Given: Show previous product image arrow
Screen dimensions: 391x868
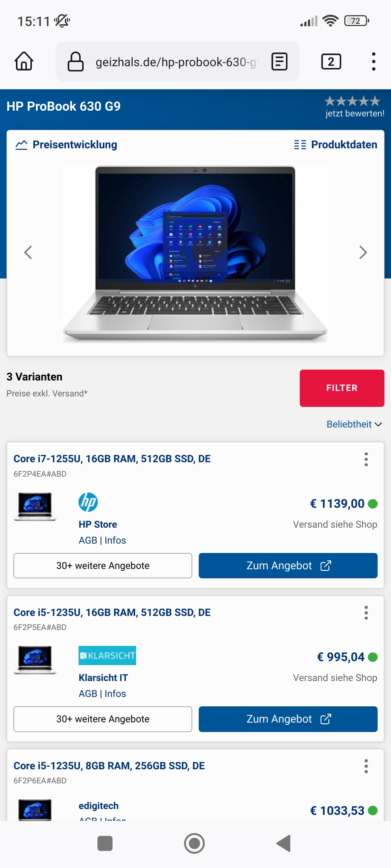Looking at the screenshot, I should coord(28,252).
